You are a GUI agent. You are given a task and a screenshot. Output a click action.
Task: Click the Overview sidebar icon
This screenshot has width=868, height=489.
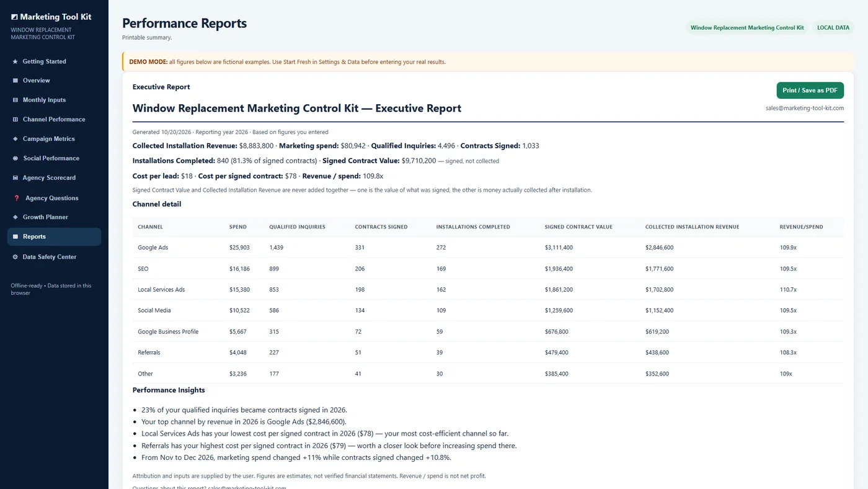(x=15, y=81)
